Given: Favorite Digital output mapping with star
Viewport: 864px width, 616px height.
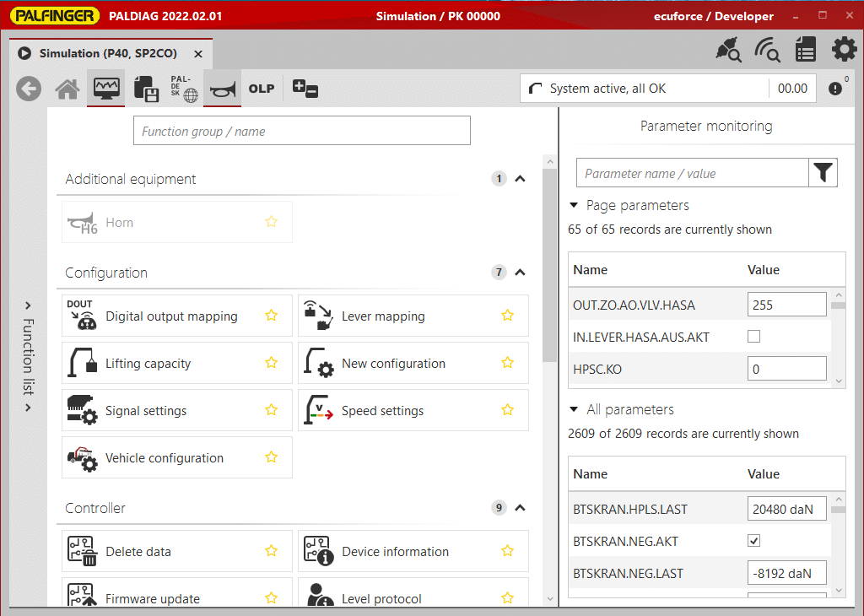Looking at the screenshot, I should coord(271,316).
